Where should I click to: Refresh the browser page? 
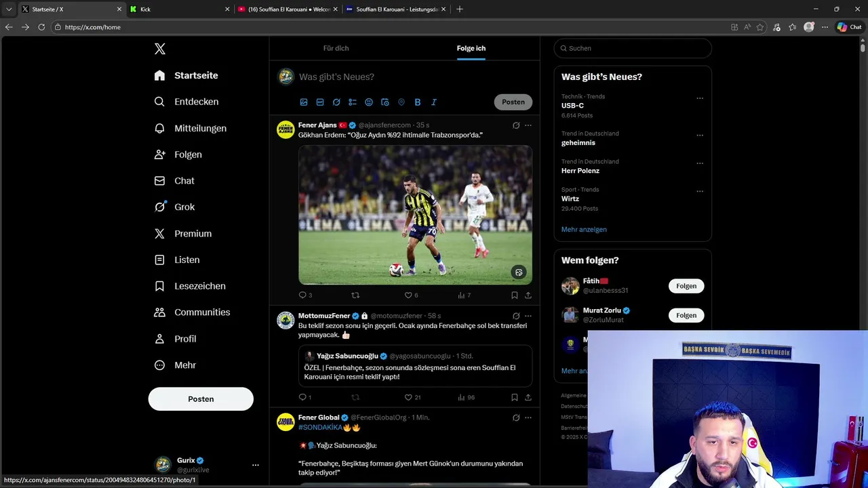pyautogui.click(x=41, y=27)
